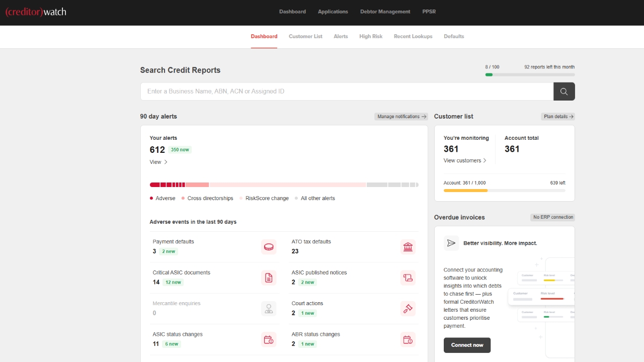Click the ASIC status changes label

178,334
